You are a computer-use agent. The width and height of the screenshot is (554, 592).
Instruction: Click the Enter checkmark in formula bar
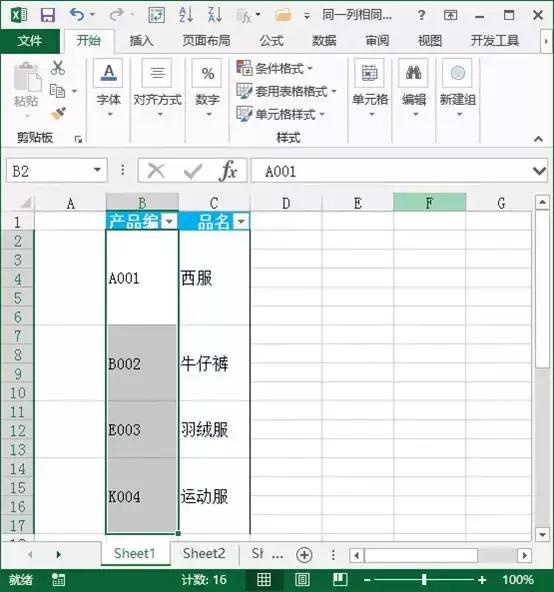coord(193,171)
